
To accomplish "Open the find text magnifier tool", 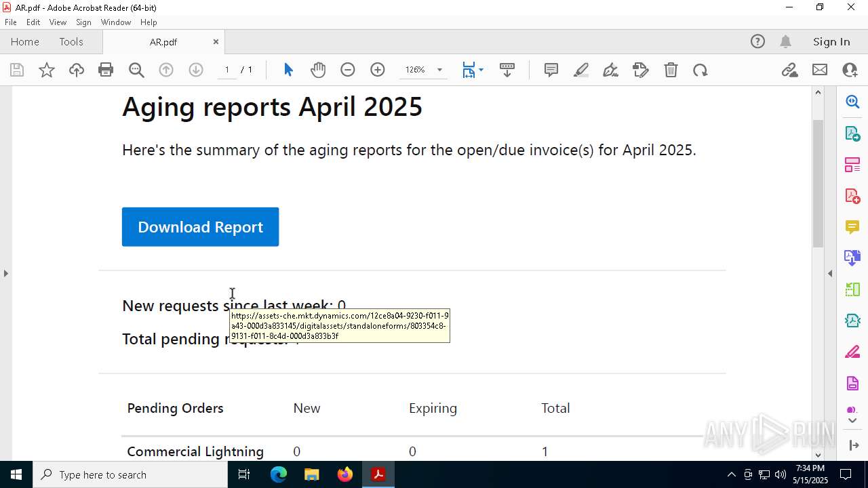I will [x=136, y=70].
